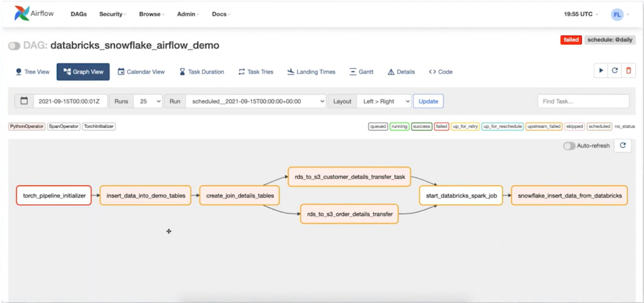644x303 pixels.
Task: Refresh the DAG with the circular arrow button
Action: (615, 71)
